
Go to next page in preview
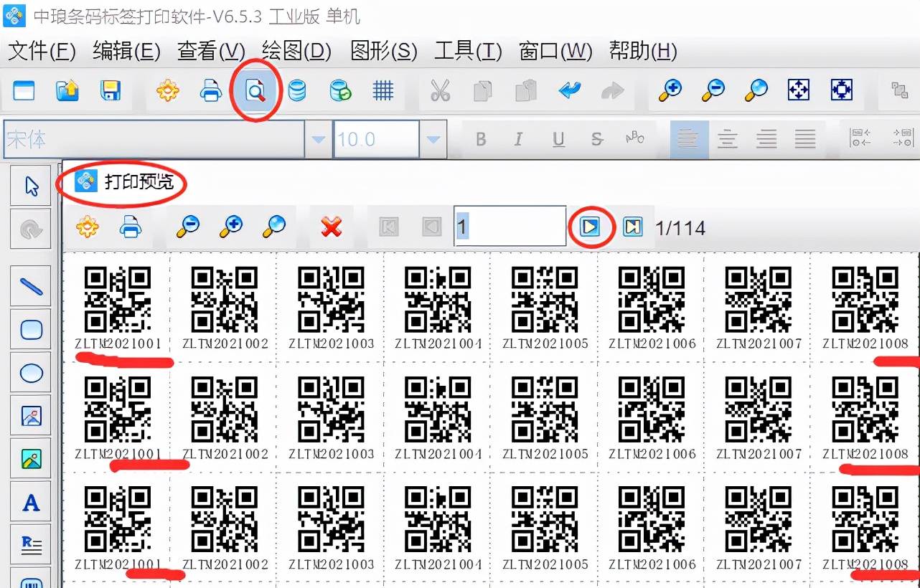(590, 227)
